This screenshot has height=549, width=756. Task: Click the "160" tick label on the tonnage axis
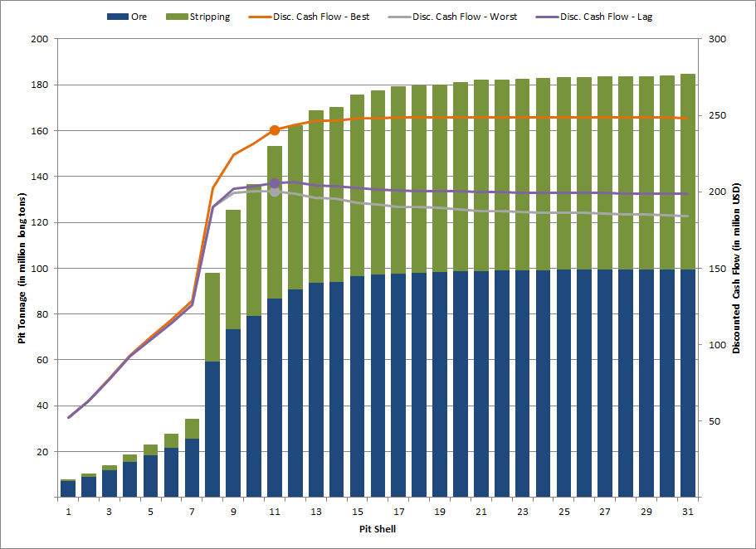tap(40, 131)
